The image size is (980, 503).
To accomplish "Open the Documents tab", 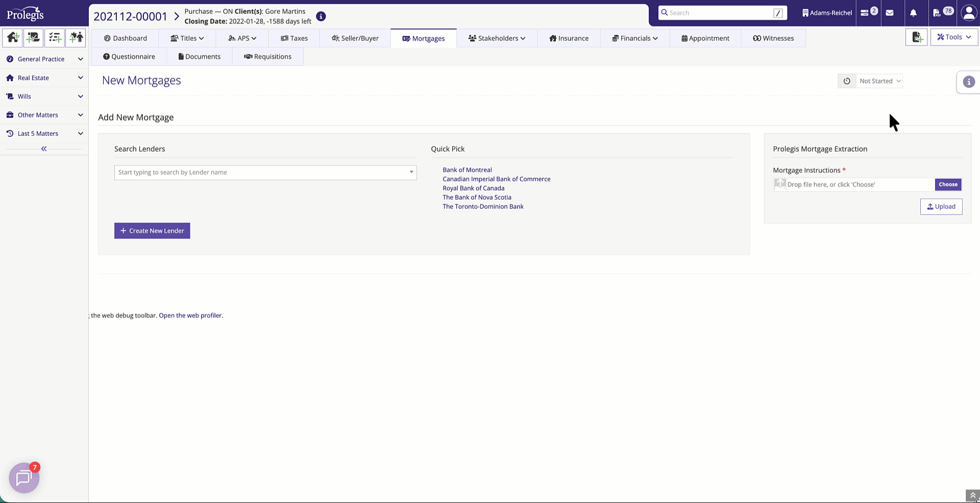I will coord(200,57).
